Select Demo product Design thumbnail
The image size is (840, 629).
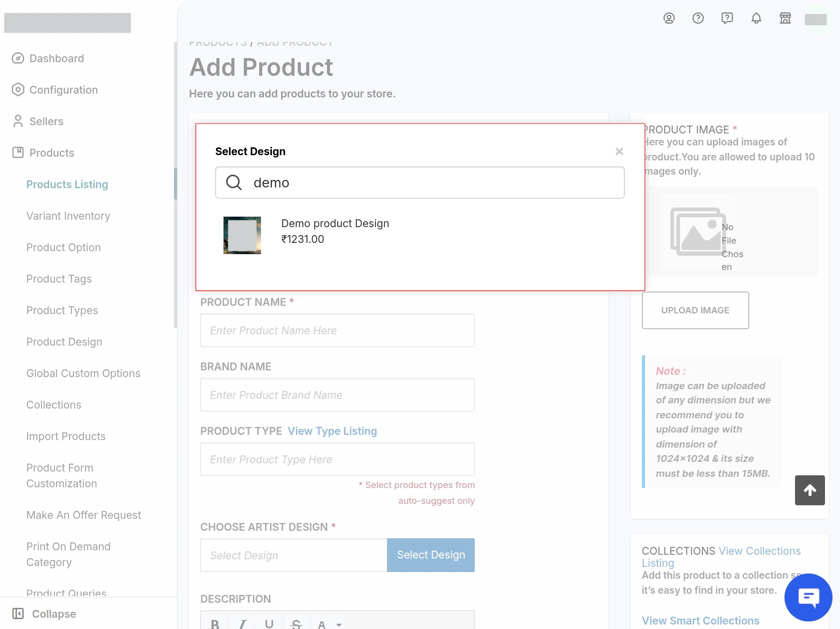[242, 235]
